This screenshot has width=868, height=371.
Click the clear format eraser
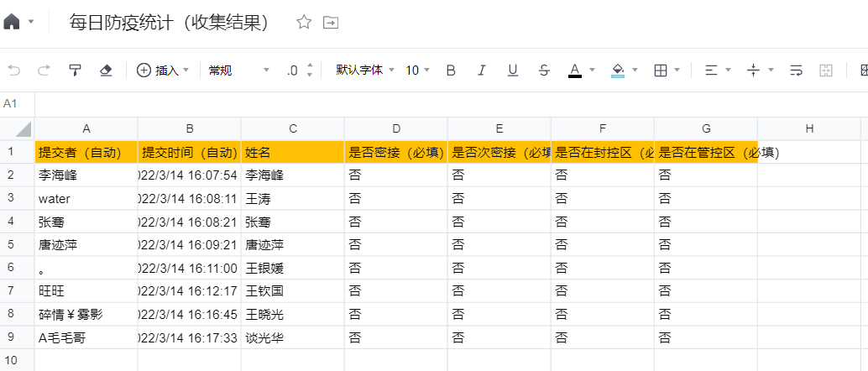pos(106,71)
